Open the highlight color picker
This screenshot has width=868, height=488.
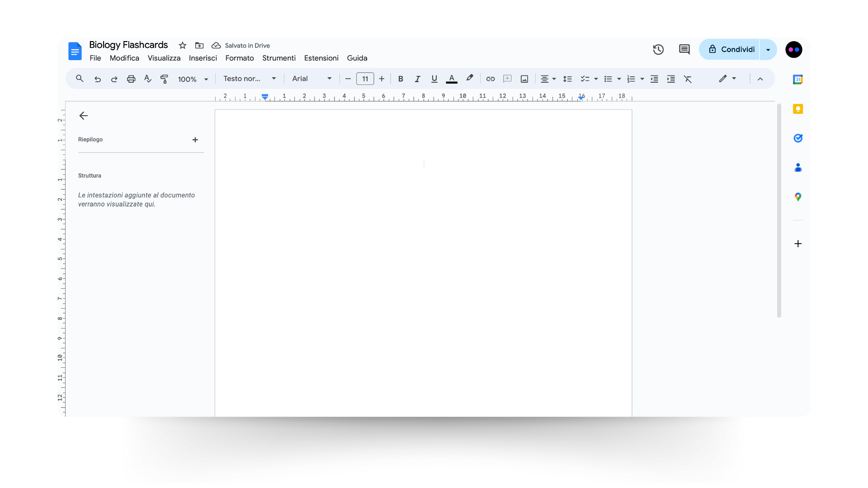tap(470, 79)
